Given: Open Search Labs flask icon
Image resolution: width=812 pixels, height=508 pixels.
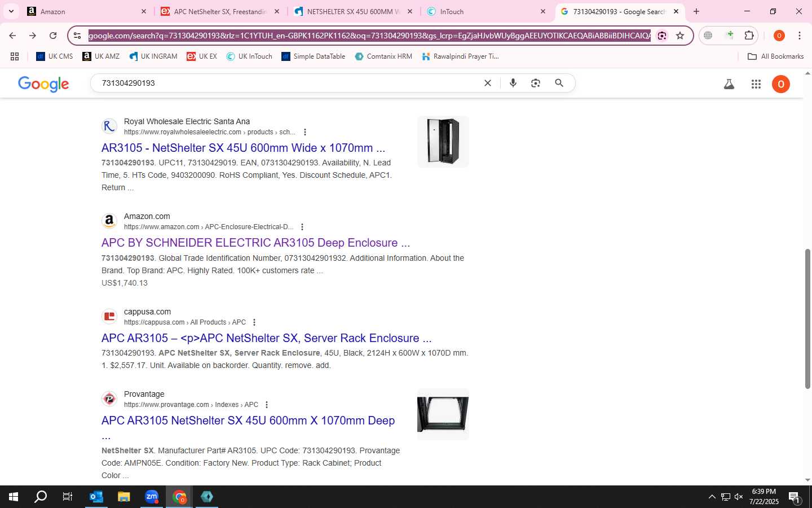Looking at the screenshot, I should coord(729,84).
